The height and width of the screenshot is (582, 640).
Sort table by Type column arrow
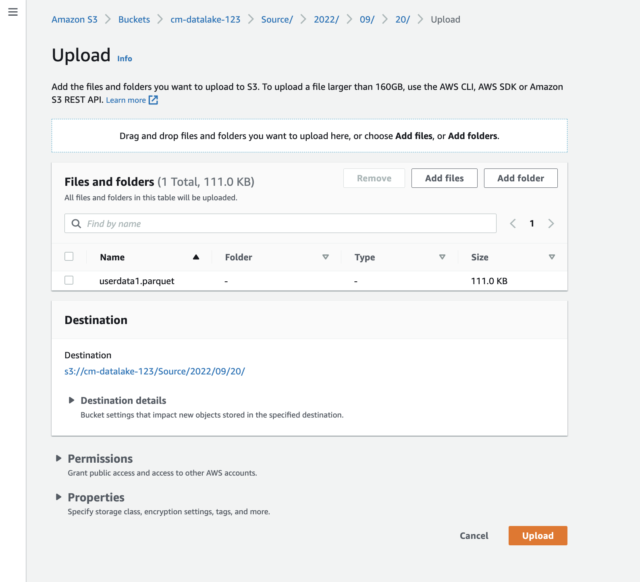point(442,257)
